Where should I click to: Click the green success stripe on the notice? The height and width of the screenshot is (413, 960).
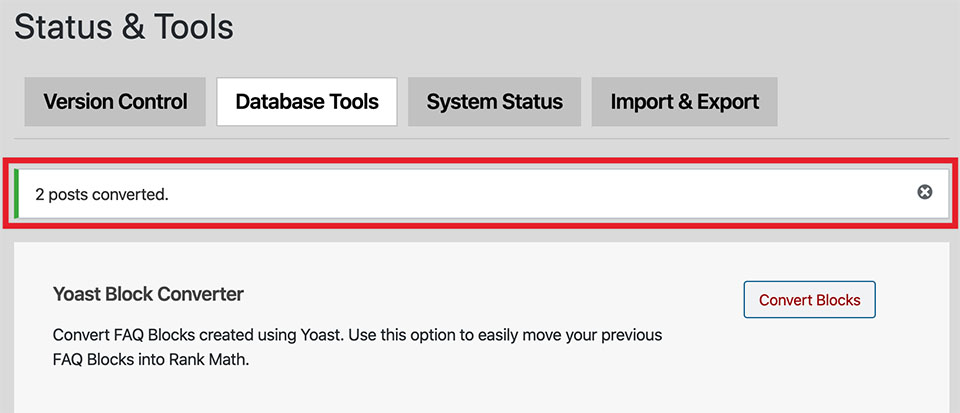tap(17, 193)
